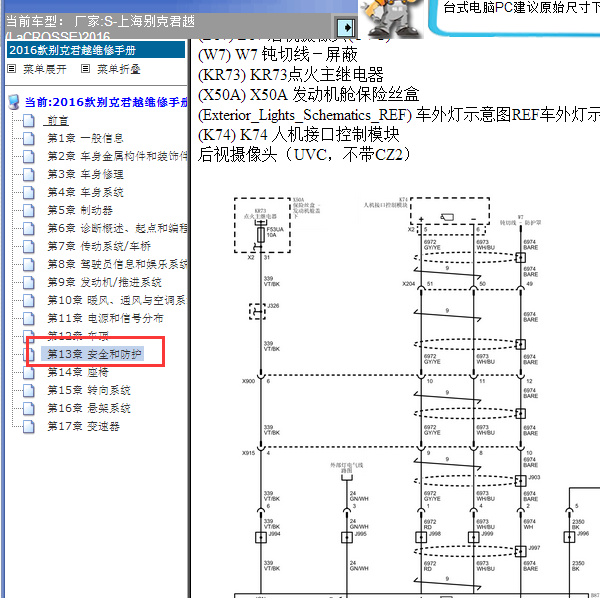Click the line (W7) W7 钝切线-屏蔽
The image size is (600, 598).
(278, 55)
